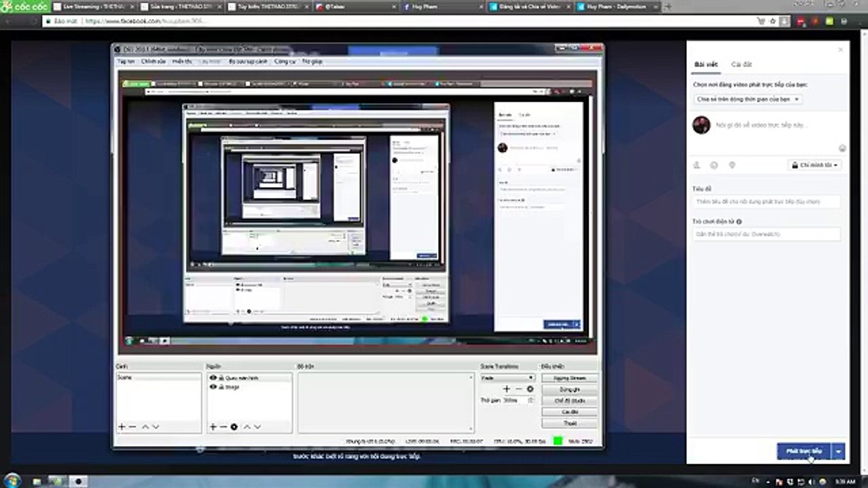Open the Windows Start menu
868x488 pixels.
[12, 481]
